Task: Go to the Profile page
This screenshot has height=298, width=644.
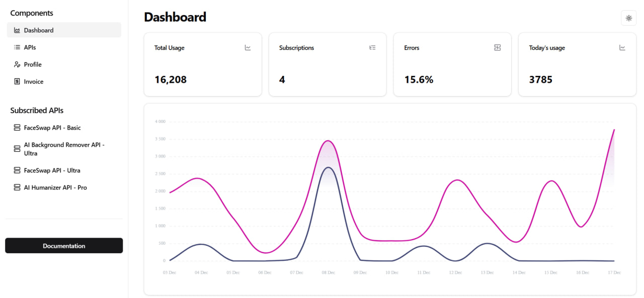Action: (64, 64)
